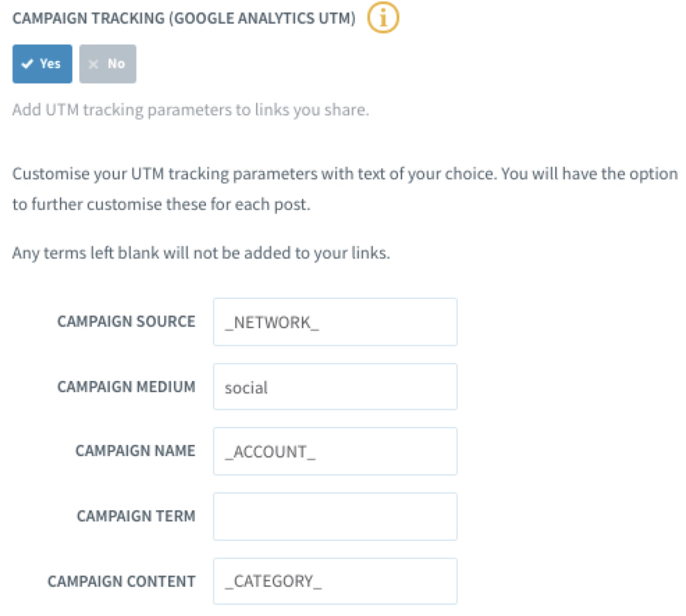Focus the Campaign Source input field
Image resolution: width=686 pixels, height=616 pixels.
click(335, 322)
